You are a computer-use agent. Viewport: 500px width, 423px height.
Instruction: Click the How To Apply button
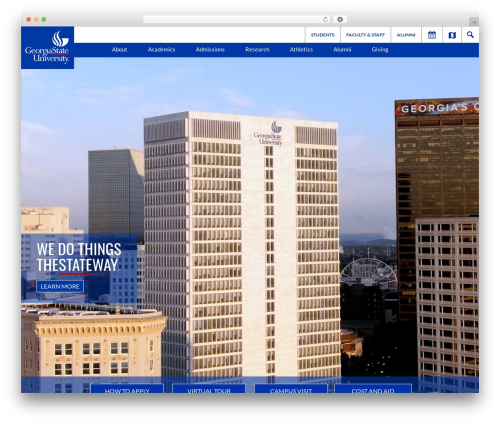[x=127, y=388]
